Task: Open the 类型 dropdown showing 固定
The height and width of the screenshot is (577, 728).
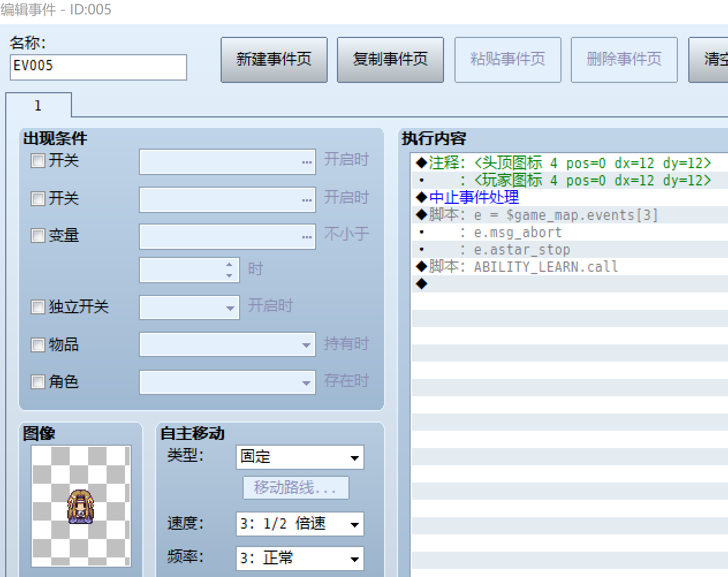Action: click(x=300, y=457)
